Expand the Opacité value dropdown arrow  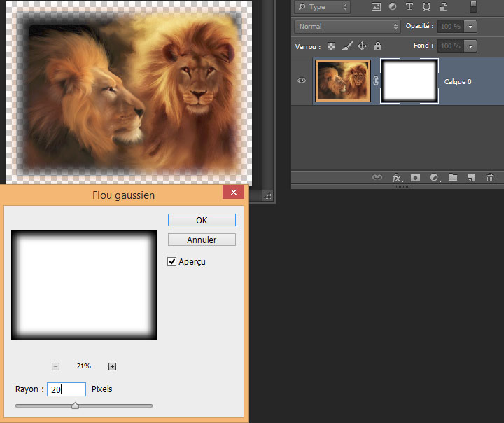coord(470,27)
